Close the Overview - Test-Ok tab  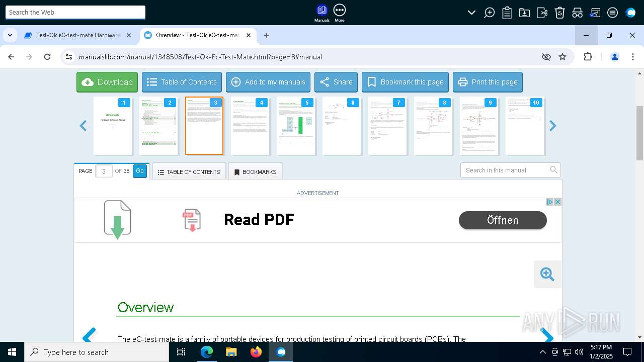(x=249, y=35)
